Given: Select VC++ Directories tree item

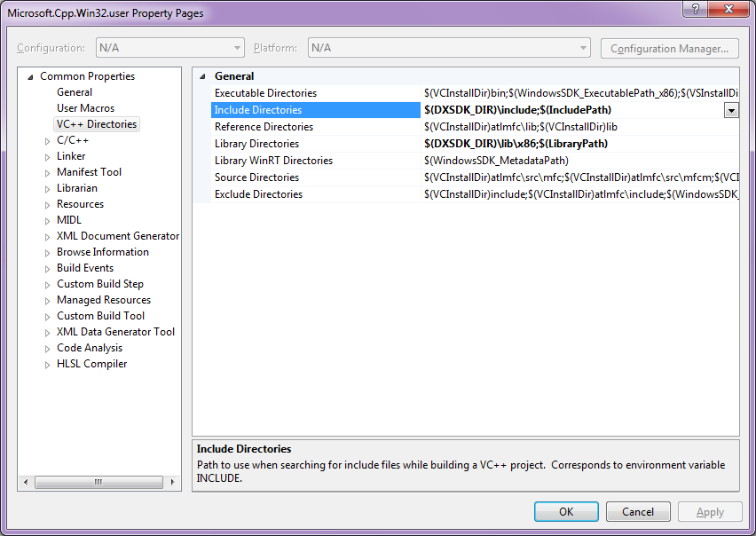Looking at the screenshot, I should (x=97, y=124).
